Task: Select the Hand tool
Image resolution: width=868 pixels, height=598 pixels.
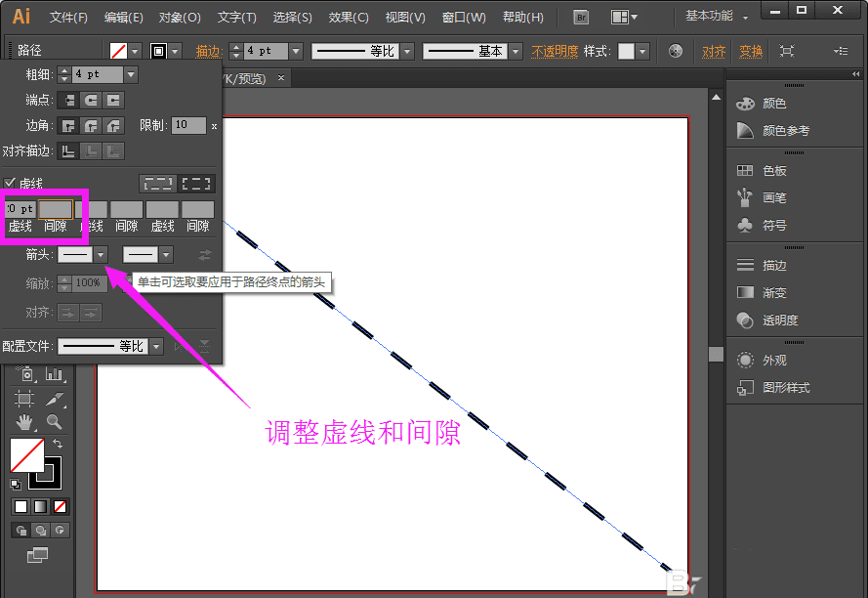Action: pos(23,422)
